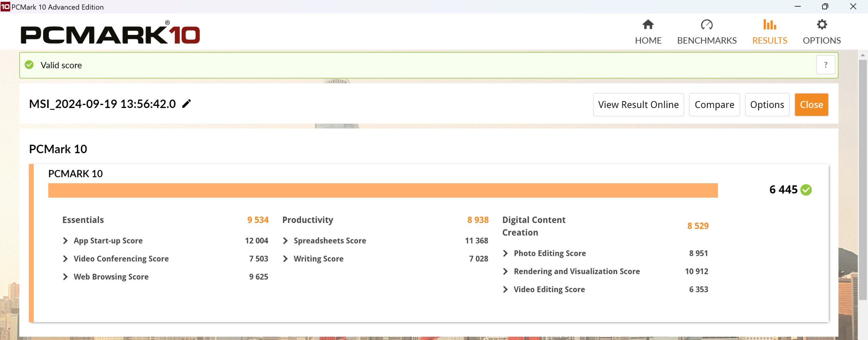Click the green check beside Valid score

29,65
